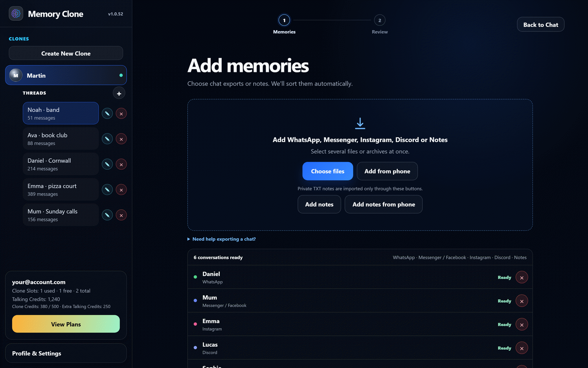Remove Lucas Discord conversation from list

coord(522,348)
